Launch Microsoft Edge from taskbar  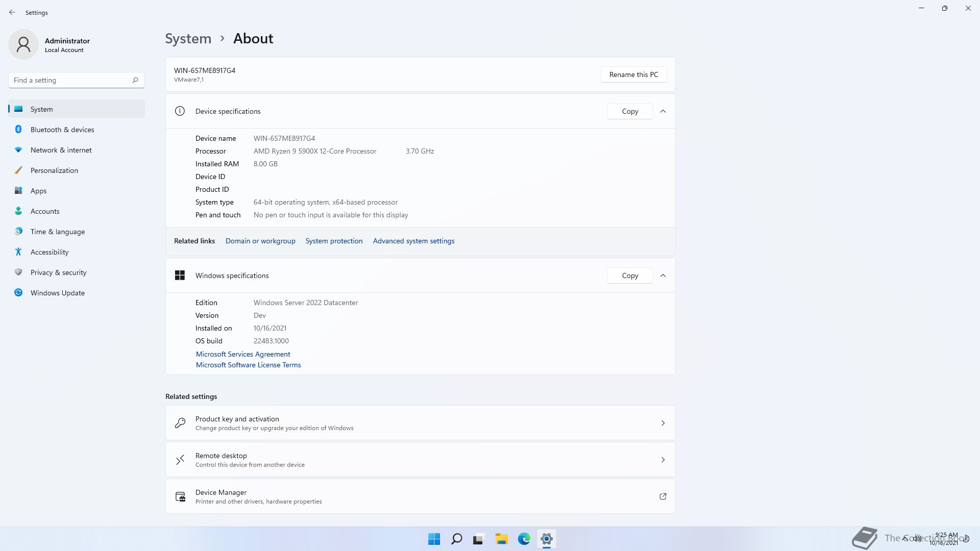pyautogui.click(x=524, y=539)
